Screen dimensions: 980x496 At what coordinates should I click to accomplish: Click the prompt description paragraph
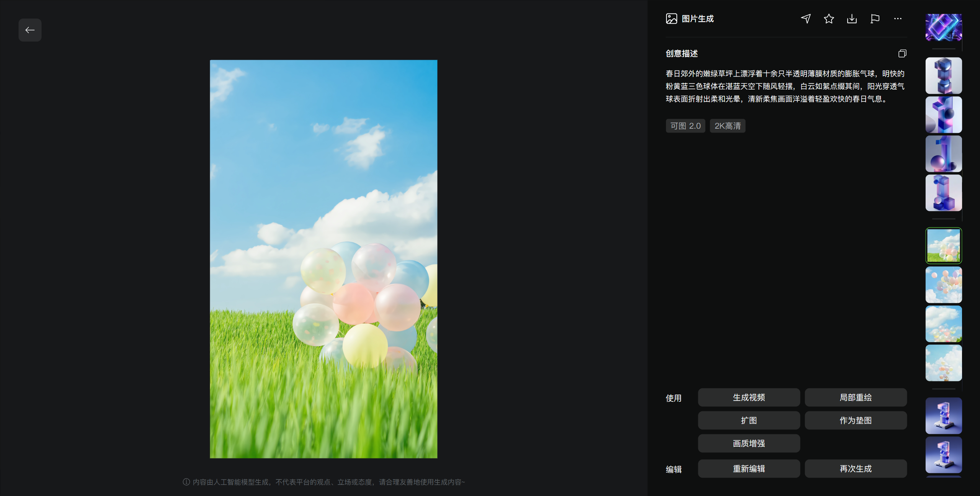click(785, 86)
